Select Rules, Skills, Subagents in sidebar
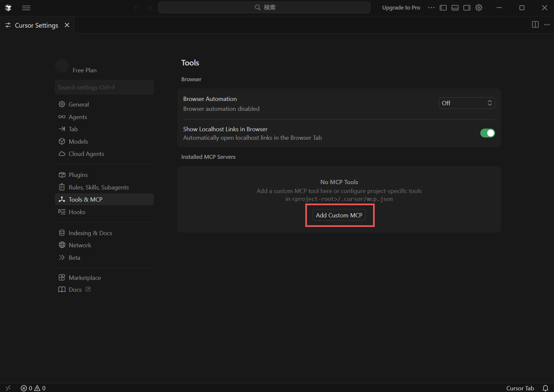The image size is (554, 392). click(98, 187)
